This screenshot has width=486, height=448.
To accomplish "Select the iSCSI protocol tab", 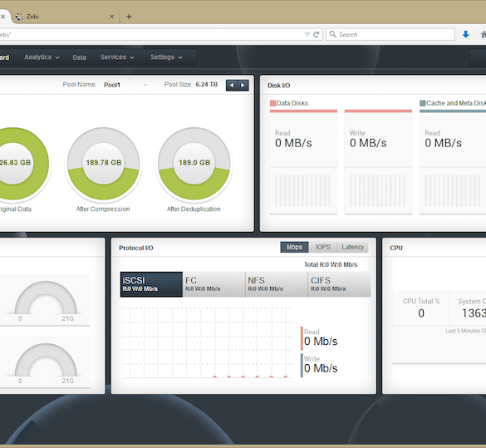I will pyautogui.click(x=151, y=284).
